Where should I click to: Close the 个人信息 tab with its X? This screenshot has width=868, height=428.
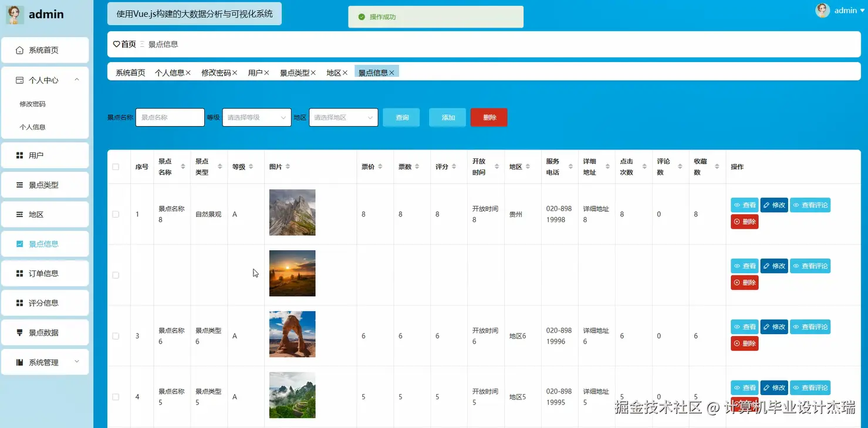188,73
